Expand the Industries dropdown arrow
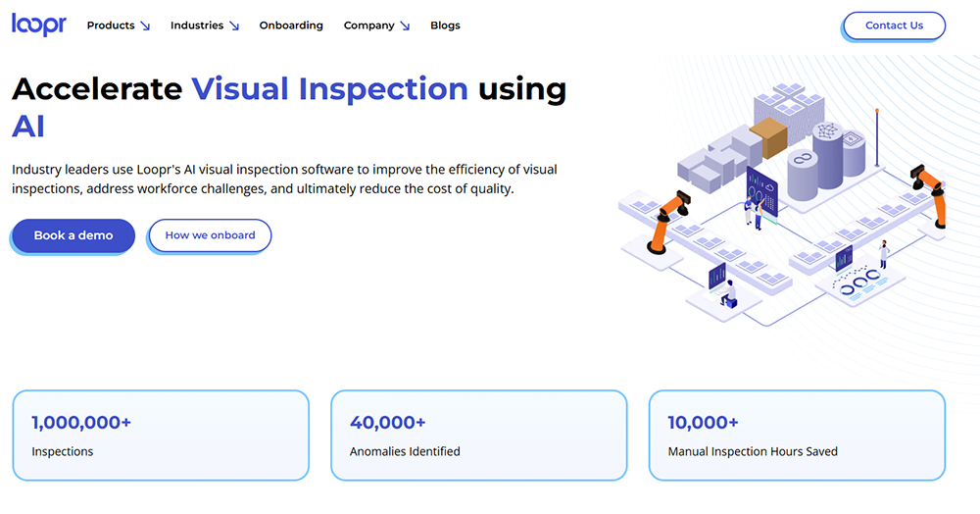Screen dimensions: 980x514 tap(234, 26)
